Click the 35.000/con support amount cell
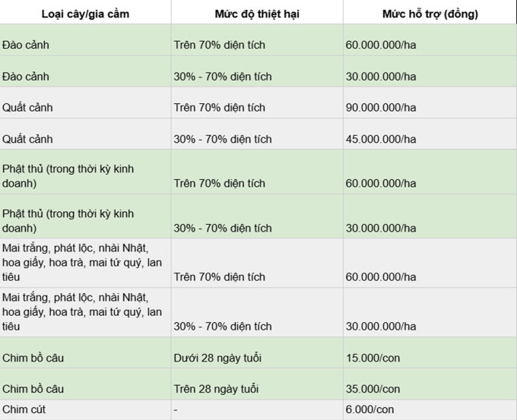Image resolution: width=517 pixels, height=420 pixels. (x=372, y=389)
